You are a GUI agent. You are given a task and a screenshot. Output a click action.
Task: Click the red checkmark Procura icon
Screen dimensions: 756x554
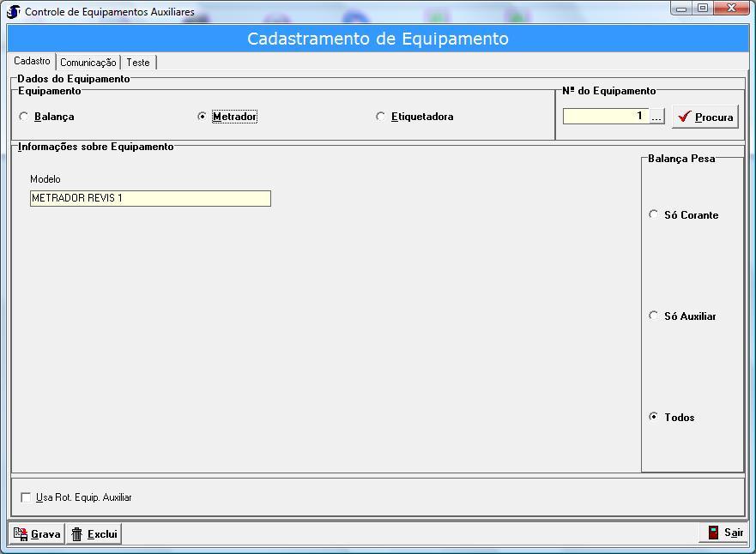click(x=684, y=117)
